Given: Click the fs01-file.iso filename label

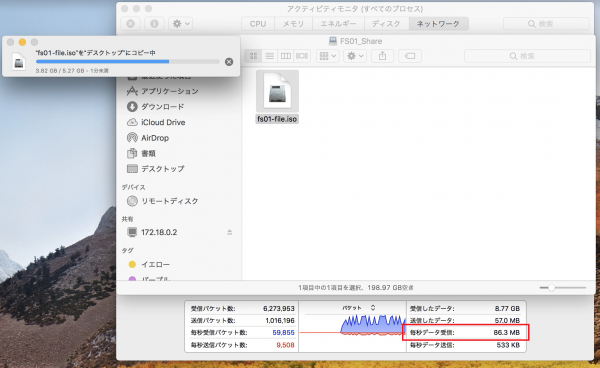Looking at the screenshot, I should (277, 119).
